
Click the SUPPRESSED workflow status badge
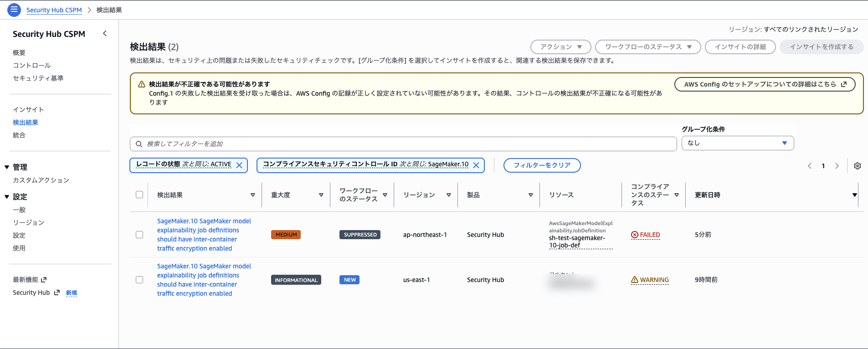click(360, 235)
